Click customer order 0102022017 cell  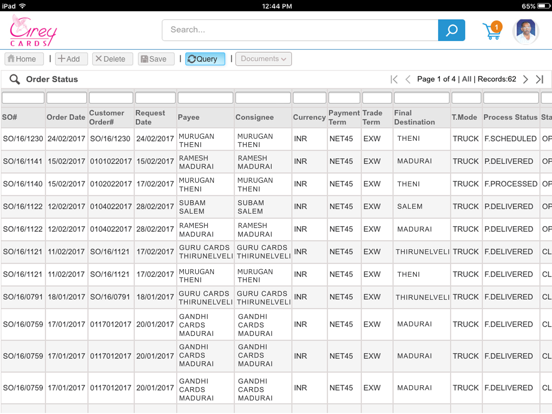point(111,184)
